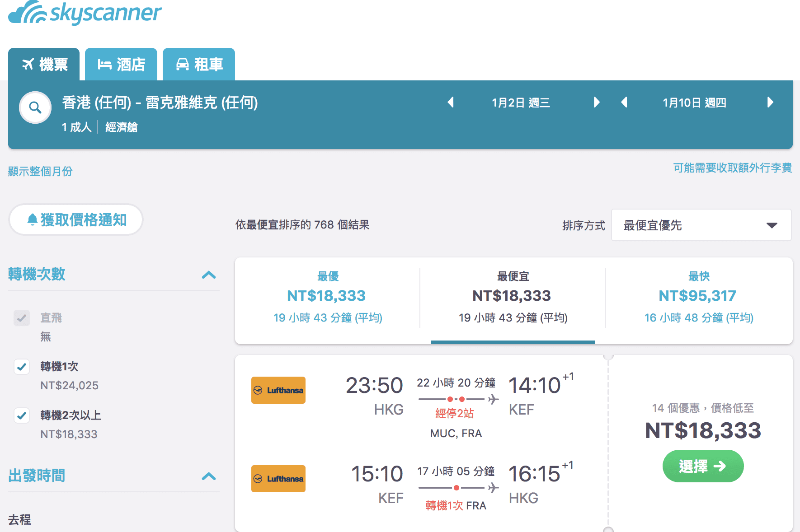Click the 顯示整個月份 link
Screen dimensions: 800x532
[40, 171]
